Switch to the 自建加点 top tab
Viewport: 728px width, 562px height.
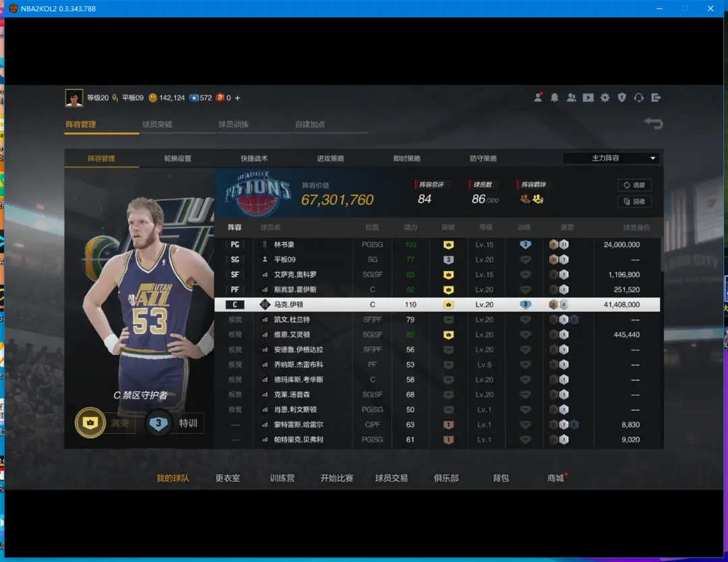click(x=309, y=124)
